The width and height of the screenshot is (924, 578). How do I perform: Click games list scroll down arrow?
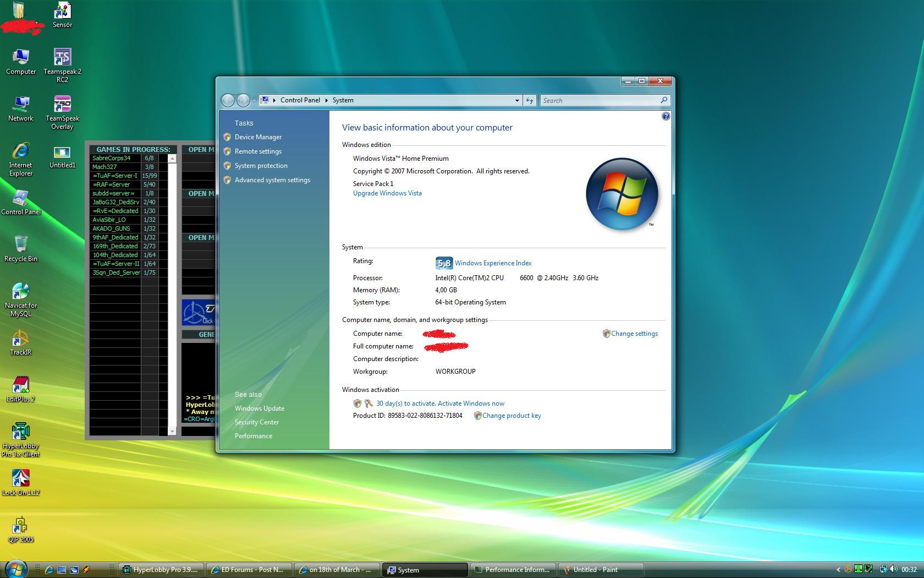[x=172, y=431]
